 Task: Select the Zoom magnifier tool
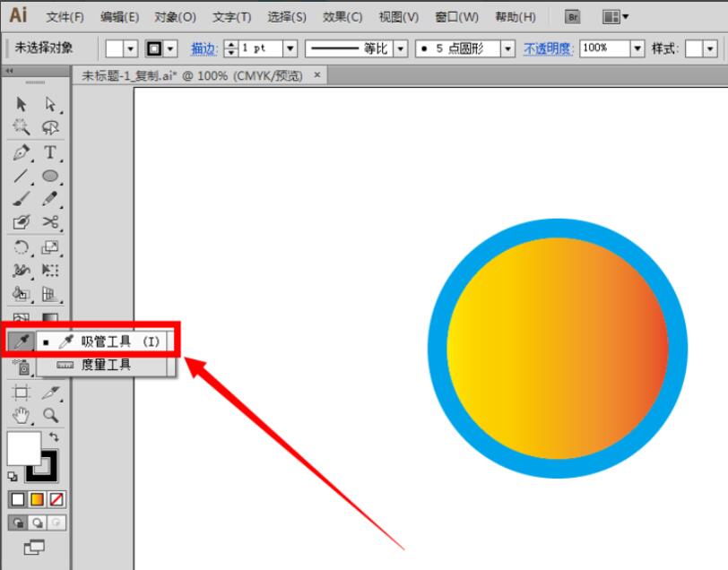click(50, 416)
